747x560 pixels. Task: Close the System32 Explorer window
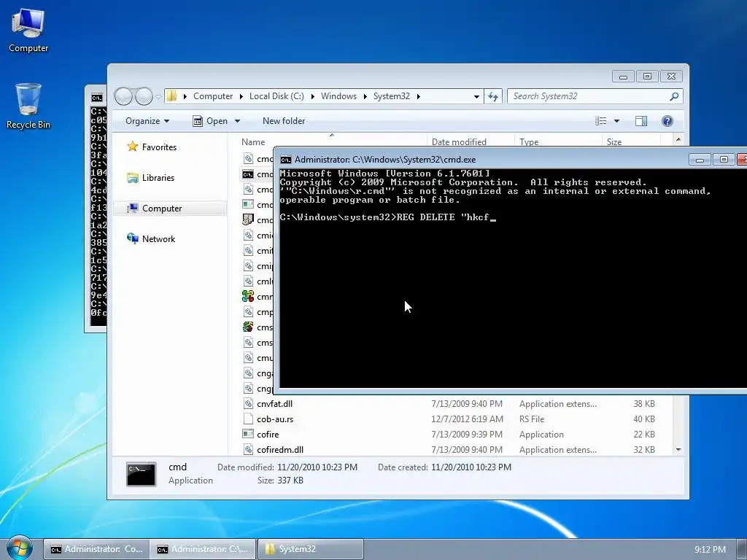pos(671,76)
